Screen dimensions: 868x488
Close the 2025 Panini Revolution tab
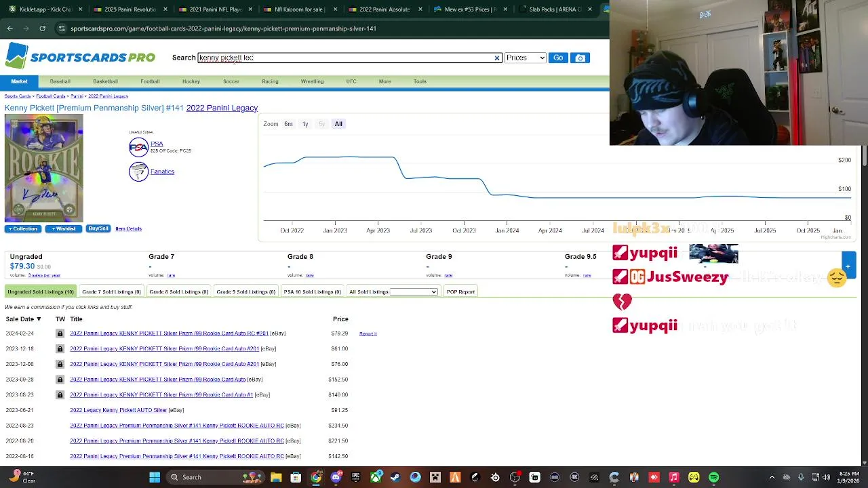pos(165,9)
